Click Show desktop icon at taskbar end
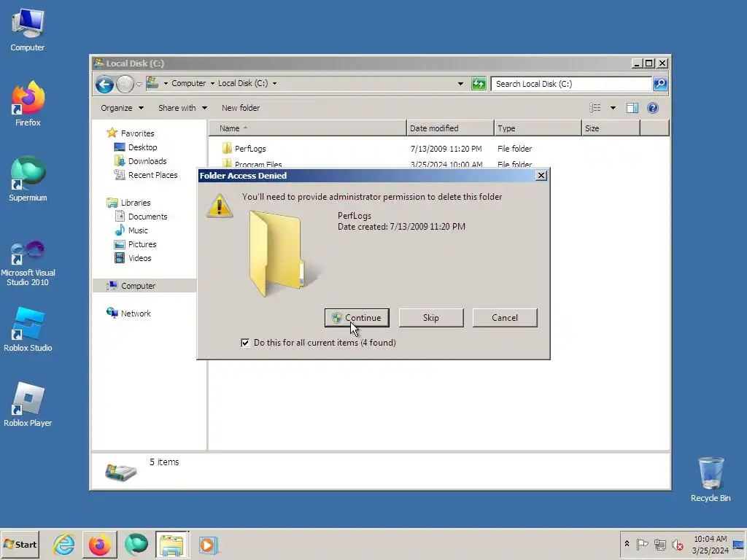This screenshot has width=747, height=560. click(740, 545)
